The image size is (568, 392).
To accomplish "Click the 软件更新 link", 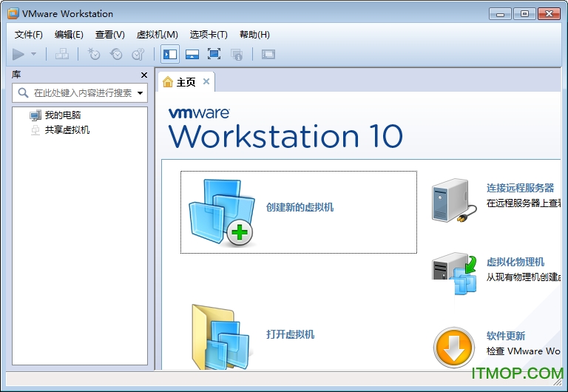I will 506,336.
